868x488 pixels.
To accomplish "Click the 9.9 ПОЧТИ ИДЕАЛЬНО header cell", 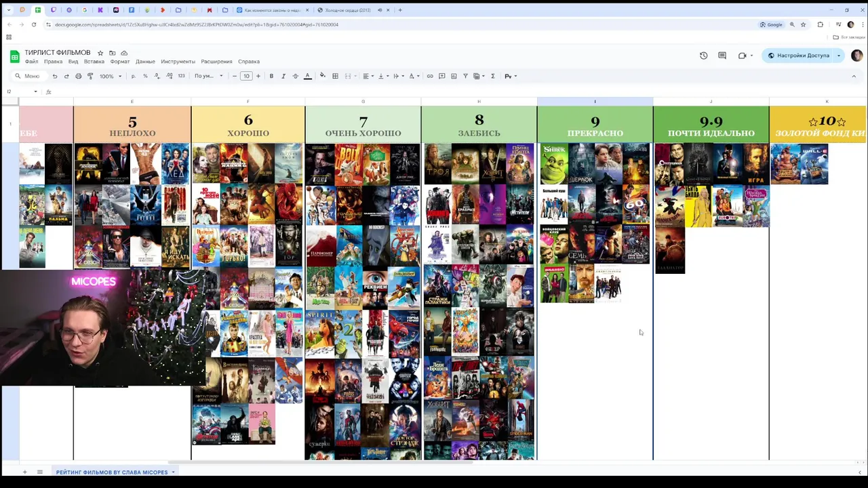I will pos(711,124).
